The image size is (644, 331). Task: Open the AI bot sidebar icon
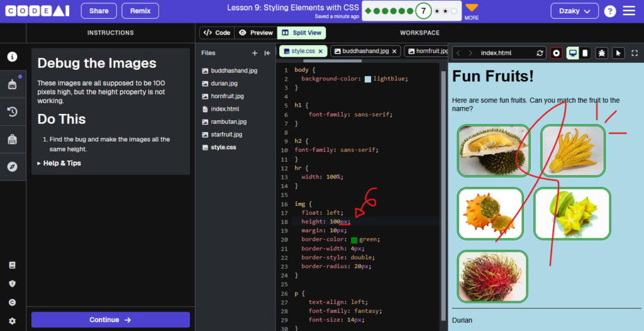13,84
